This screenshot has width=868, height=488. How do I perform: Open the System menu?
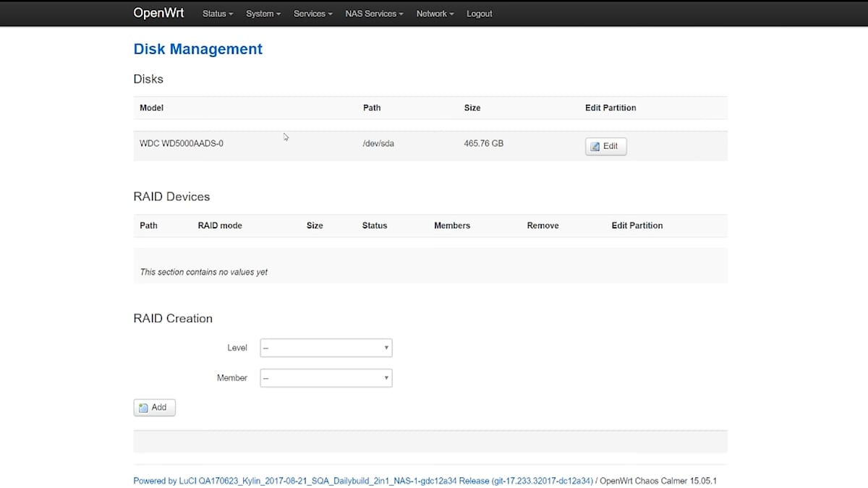[263, 14]
